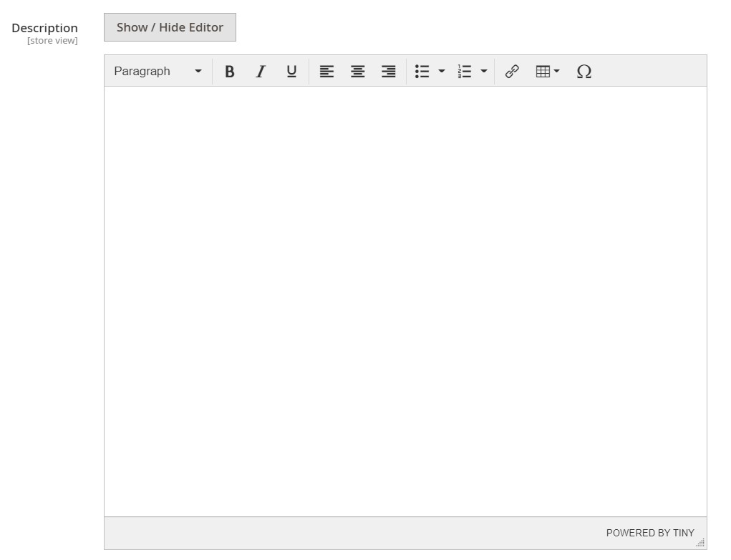Open the Paragraph format dropdown

tap(158, 72)
